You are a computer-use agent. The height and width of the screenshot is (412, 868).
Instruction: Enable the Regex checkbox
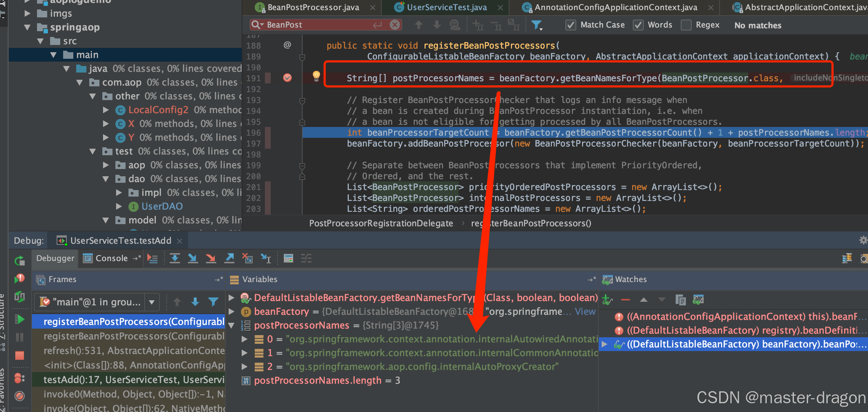click(x=686, y=25)
